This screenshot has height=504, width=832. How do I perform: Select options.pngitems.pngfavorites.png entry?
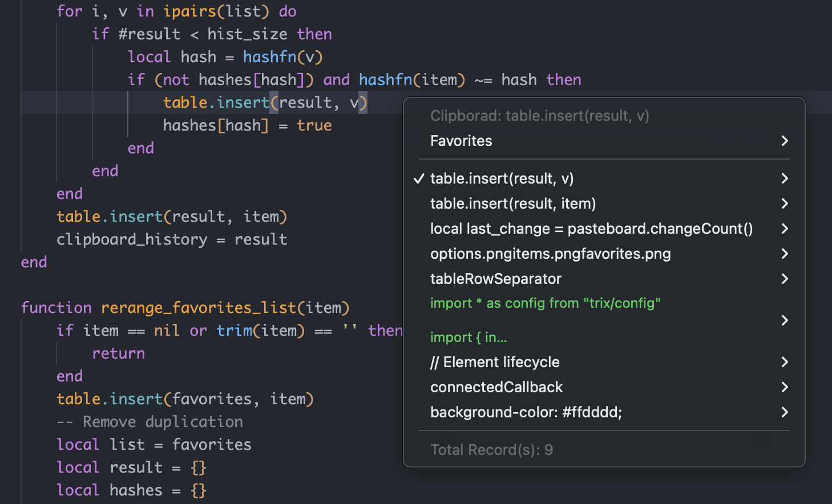[604, 254]
